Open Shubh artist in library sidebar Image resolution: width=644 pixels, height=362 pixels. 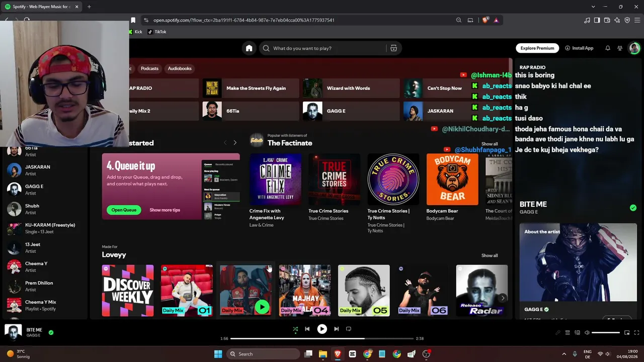pyautogui.click(x=44, y=209)
